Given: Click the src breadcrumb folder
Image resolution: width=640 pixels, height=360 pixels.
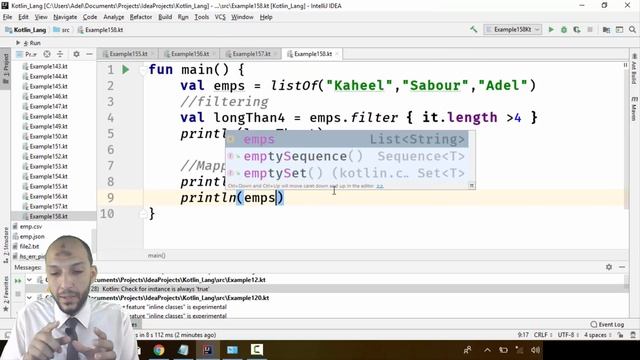Looking at the screenshot, I should pos(62,30).
